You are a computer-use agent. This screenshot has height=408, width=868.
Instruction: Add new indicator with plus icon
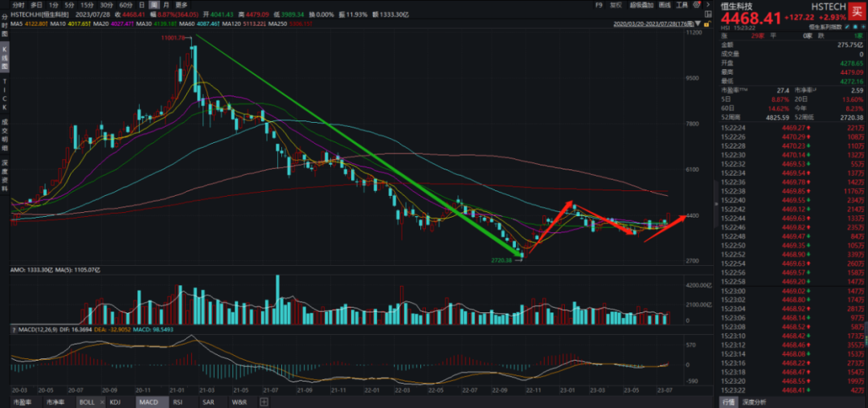tap(264, 402)
